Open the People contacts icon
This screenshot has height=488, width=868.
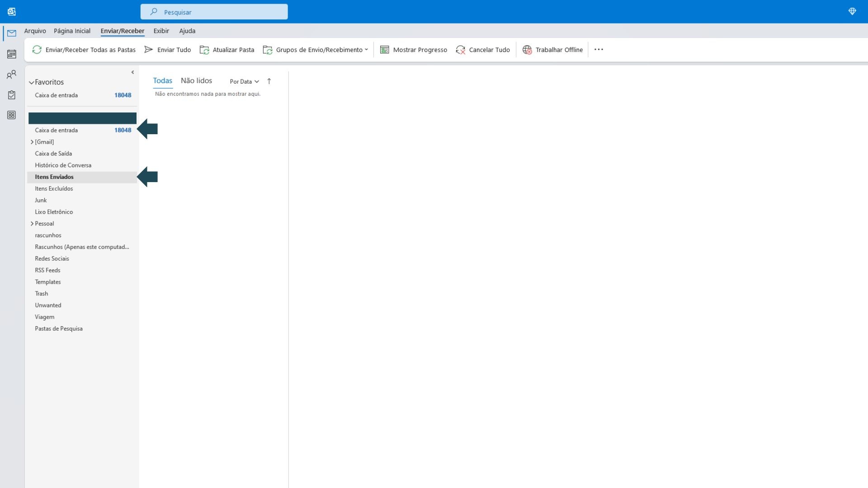(12, 75)
